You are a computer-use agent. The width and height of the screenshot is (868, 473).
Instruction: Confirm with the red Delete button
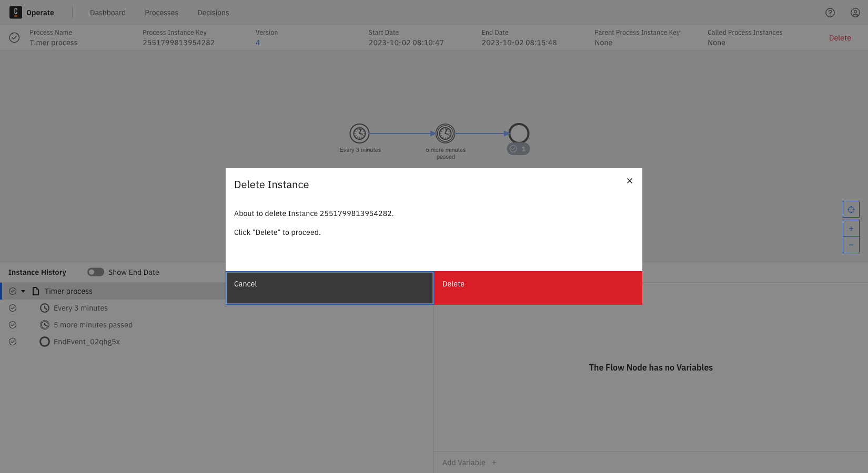538,288
